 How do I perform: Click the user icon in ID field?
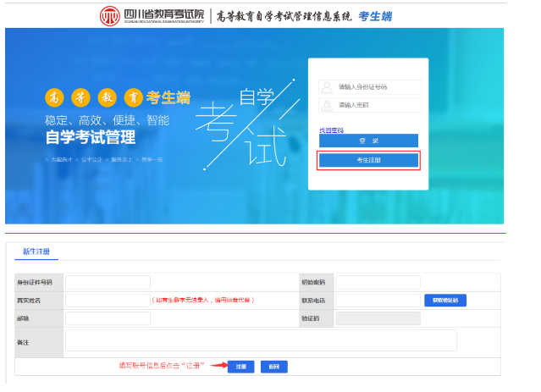(x=327, y=87)
